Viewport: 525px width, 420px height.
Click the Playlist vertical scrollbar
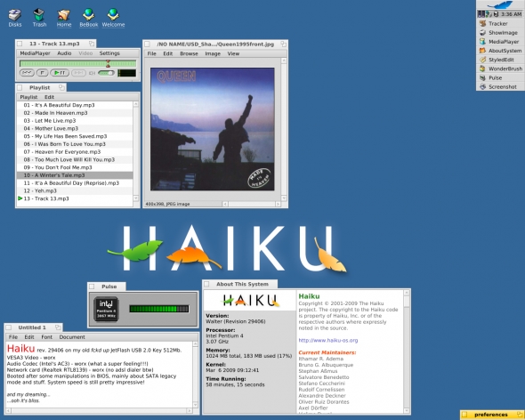tap(136, 151)
